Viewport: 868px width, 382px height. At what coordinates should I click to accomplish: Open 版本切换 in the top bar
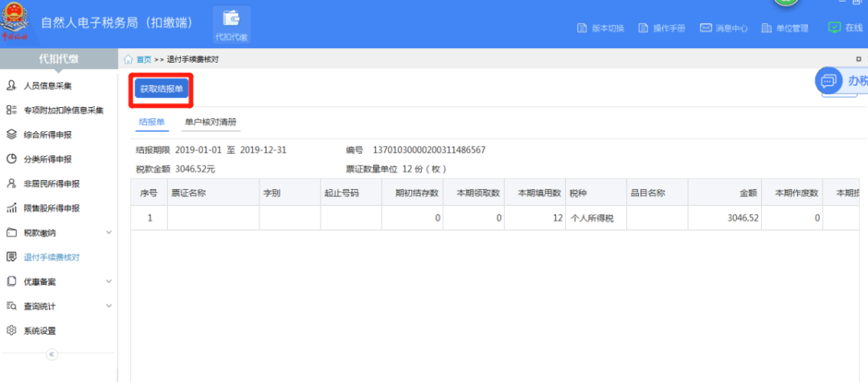[600, 28]
